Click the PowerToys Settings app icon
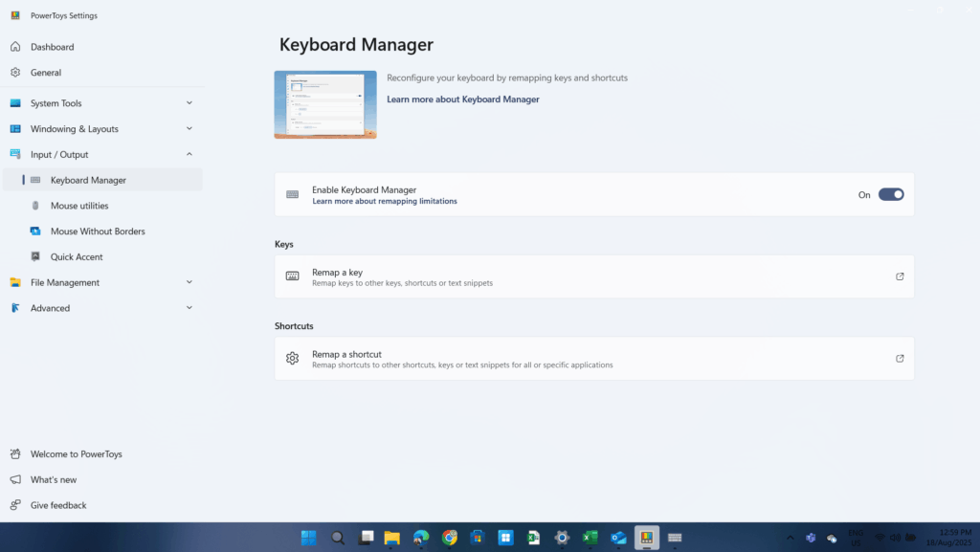Screen dimensions: 980x552 13,14
